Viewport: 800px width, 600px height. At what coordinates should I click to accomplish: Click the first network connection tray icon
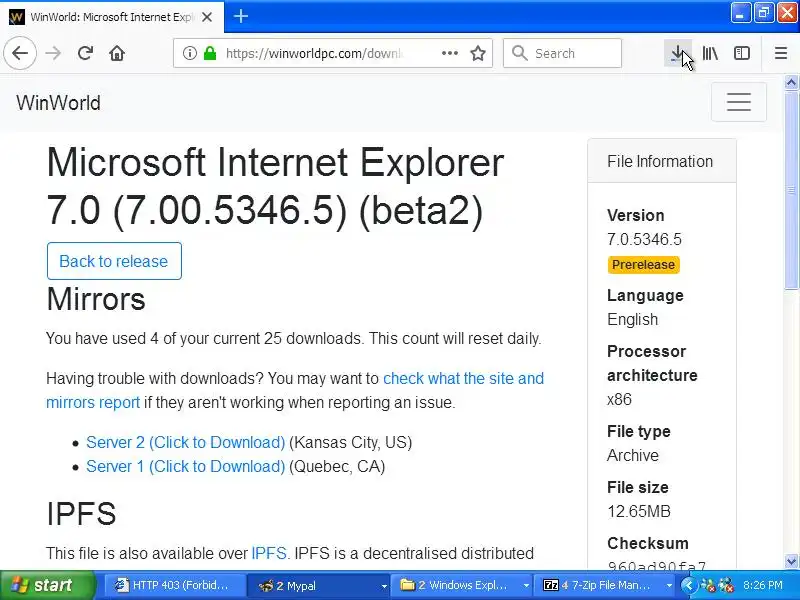tap(708, 585)
